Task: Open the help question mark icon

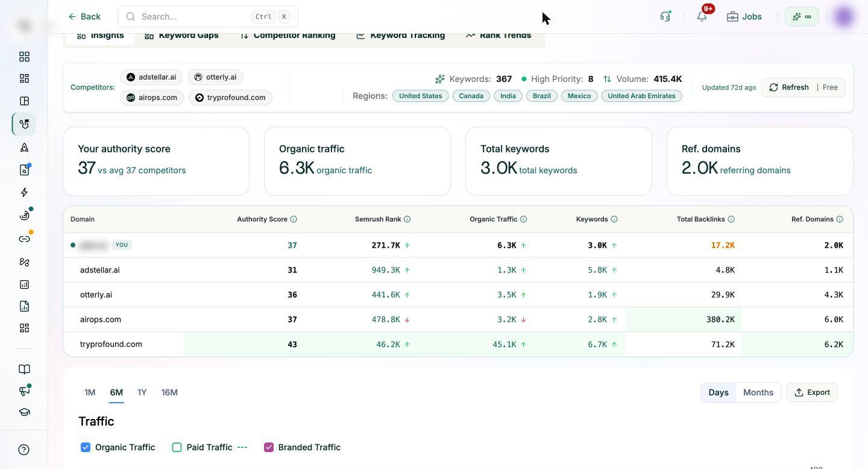Action: tap(24, 450)
